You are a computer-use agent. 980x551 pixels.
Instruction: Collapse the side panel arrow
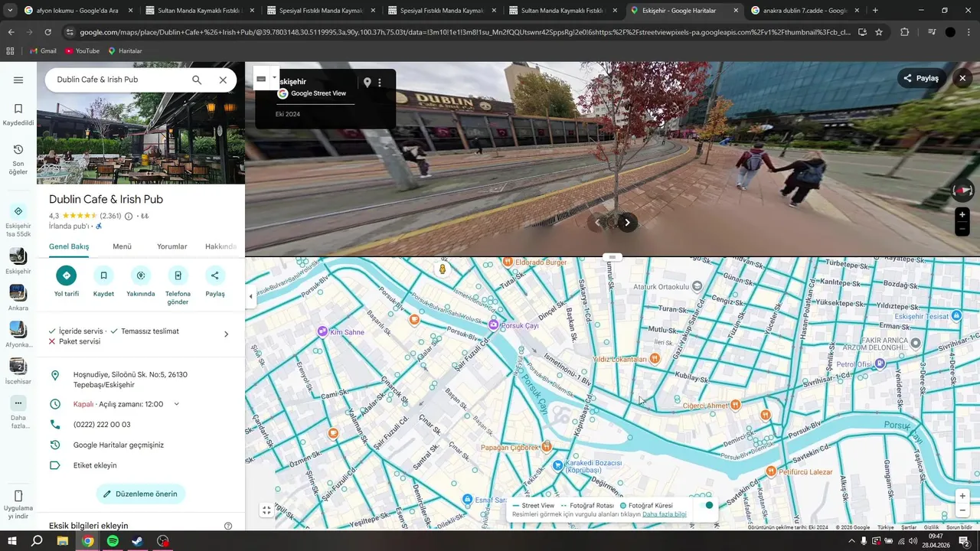(x=250, y=296)
